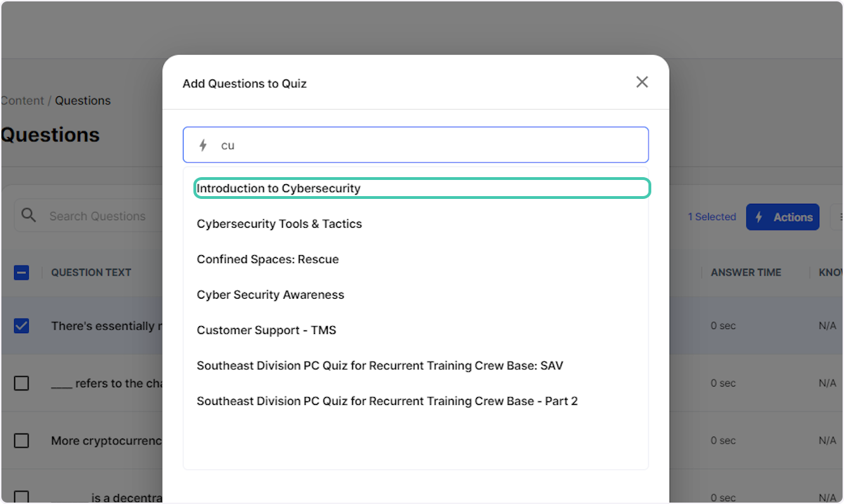Toggle the select-all questions header checkbox
This screenshot has width=844, height=504.
22,273
